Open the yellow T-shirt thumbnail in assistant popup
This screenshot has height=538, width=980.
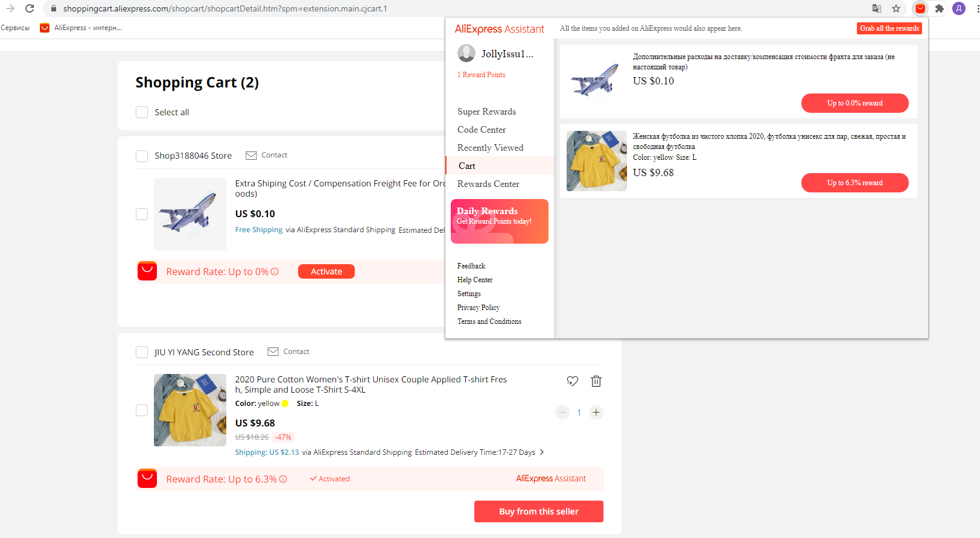[x=597, y=161]
